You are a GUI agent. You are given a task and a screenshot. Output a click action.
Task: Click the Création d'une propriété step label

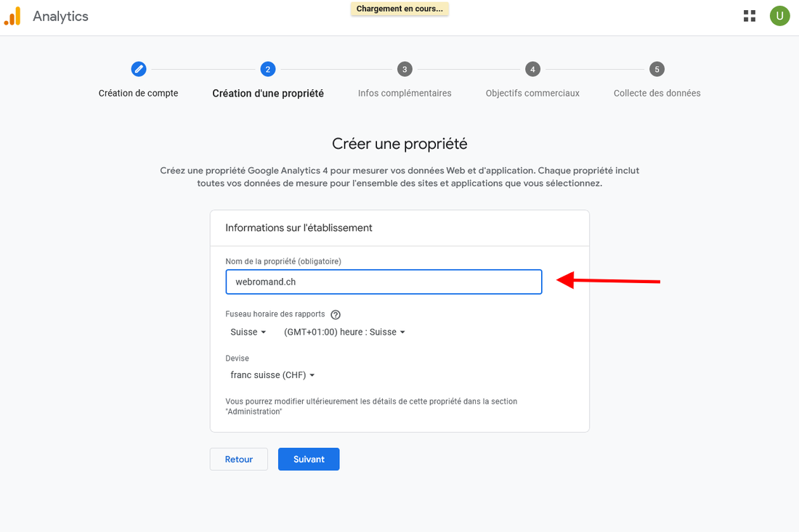click(x=268, y=94)
